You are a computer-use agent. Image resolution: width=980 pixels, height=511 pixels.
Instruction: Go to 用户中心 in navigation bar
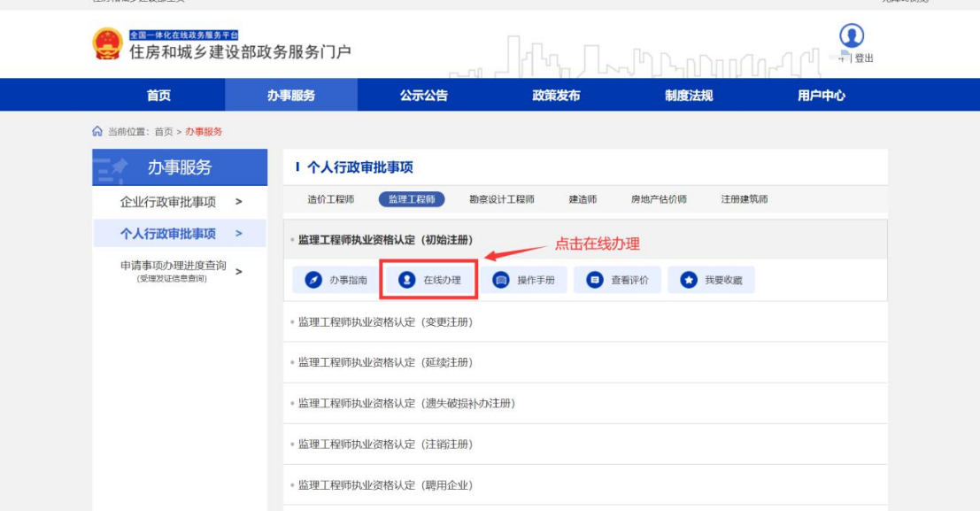822,96
